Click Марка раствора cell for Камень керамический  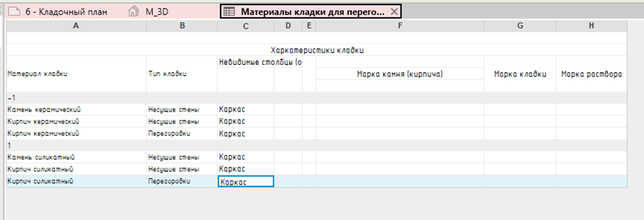591,110
